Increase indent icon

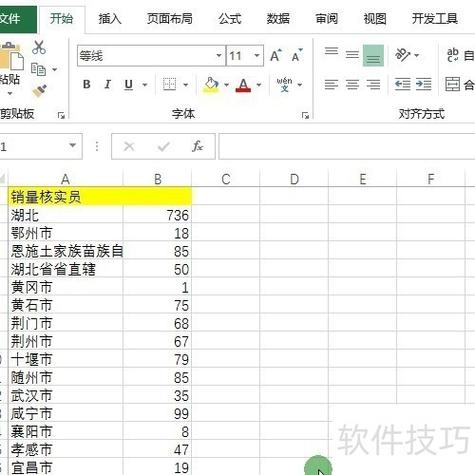pos(423,84)
